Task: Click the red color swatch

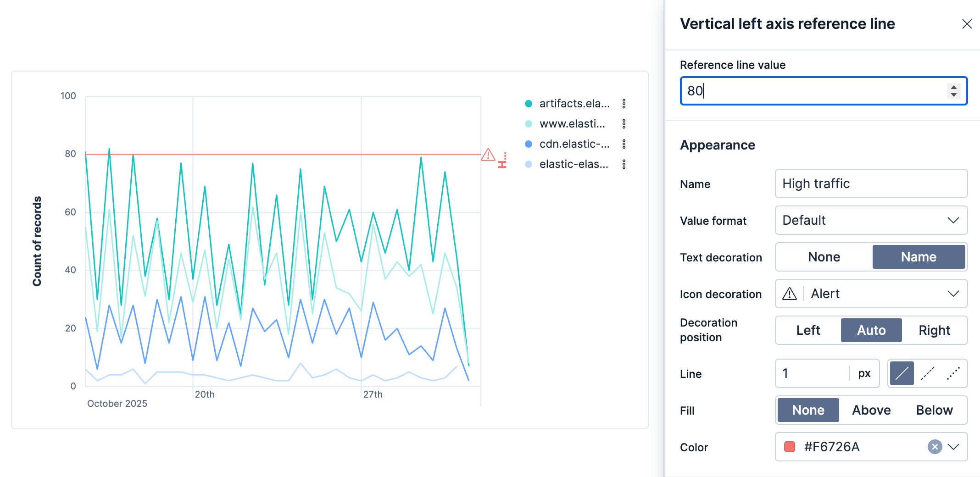Action: (789, 447)
